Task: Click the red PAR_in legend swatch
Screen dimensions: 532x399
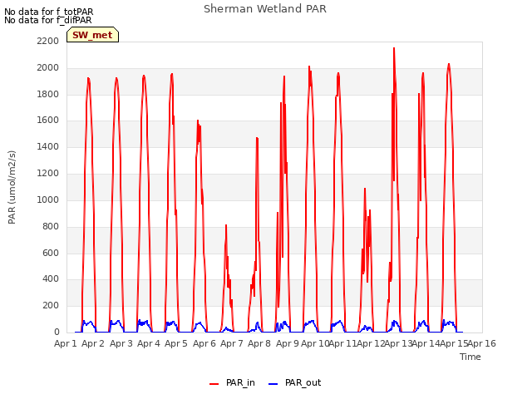Action: pyautogui.click(x=214, y=384)
